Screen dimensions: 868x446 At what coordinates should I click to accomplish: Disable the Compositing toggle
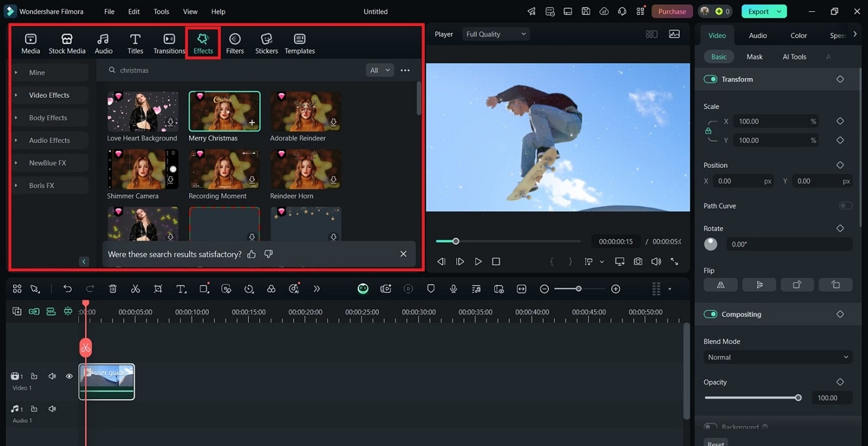[711, 314]
